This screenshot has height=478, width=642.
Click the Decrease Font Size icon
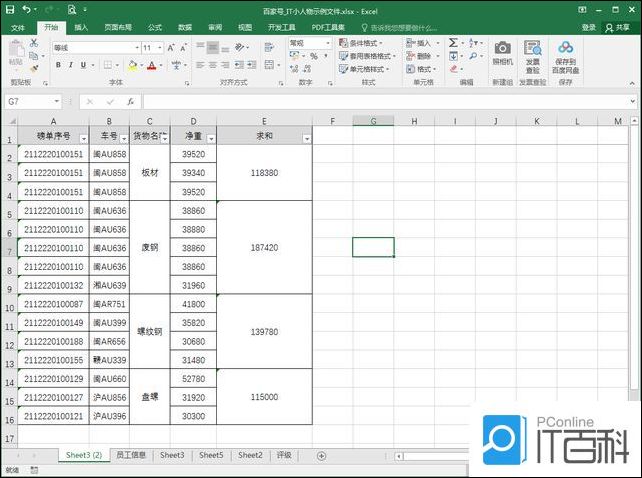pyautogui.click(x=183, y=48)
